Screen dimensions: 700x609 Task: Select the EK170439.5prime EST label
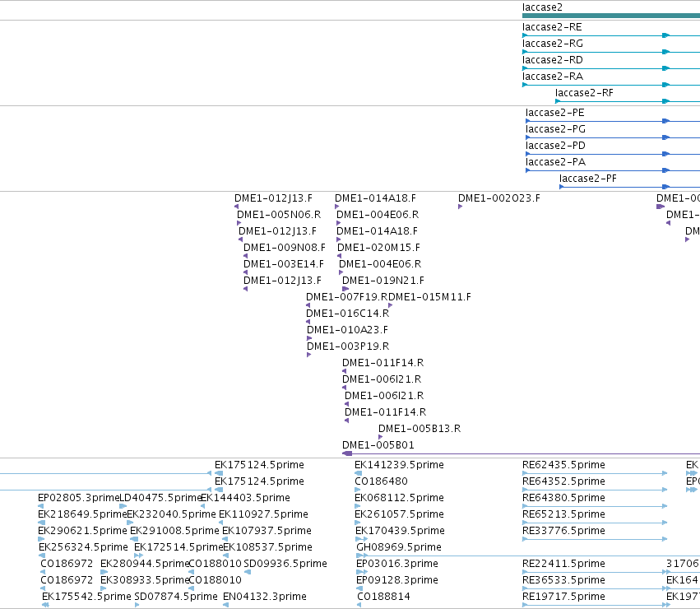tap(400, 531)
